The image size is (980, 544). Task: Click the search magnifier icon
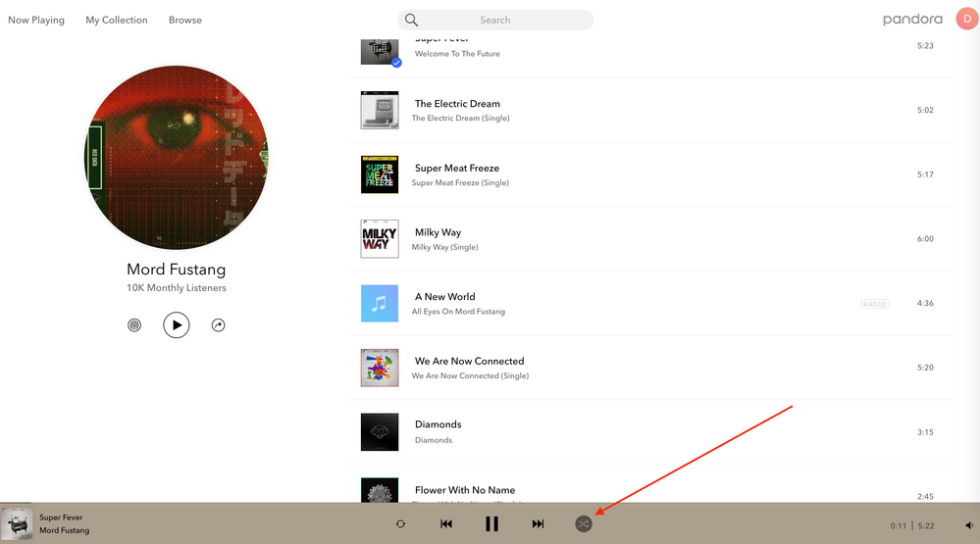pos(412,21)
